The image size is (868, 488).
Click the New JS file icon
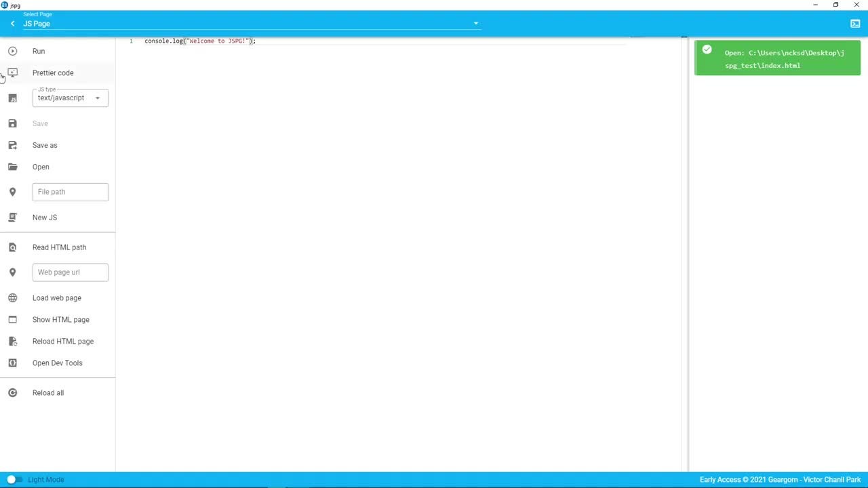12,218
